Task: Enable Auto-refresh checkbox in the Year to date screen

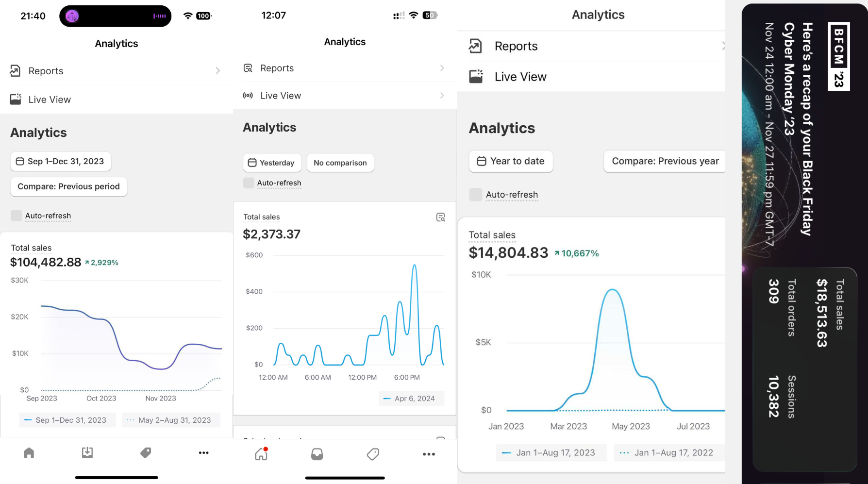Action: click(x=476, y=195)
